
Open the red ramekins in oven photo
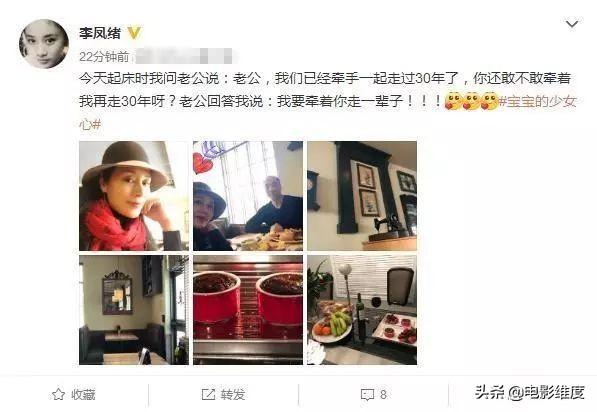[248, 310]
